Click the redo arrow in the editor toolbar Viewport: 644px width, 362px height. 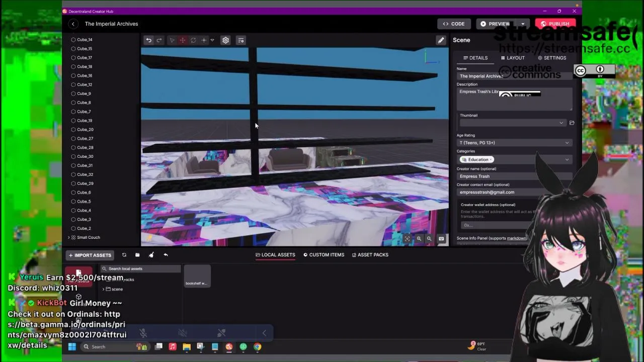(x=159, y=40)
